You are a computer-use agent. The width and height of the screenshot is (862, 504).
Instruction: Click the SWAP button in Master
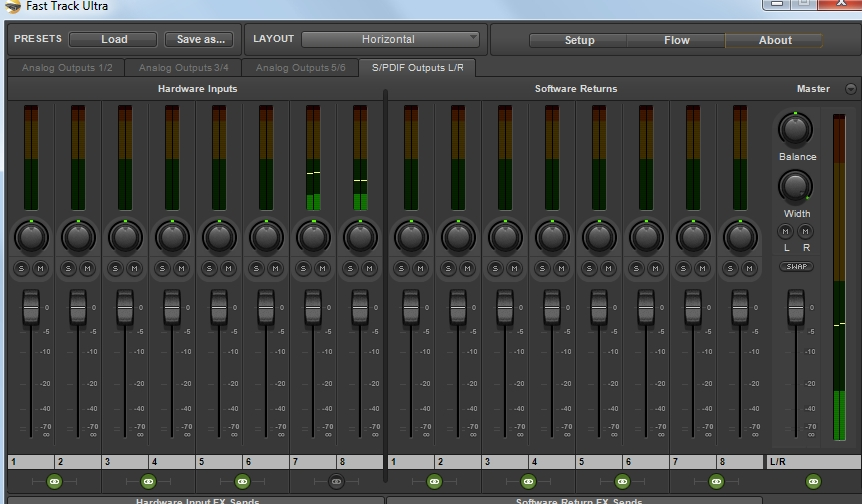pyautogui.click(x=796, y=267)
